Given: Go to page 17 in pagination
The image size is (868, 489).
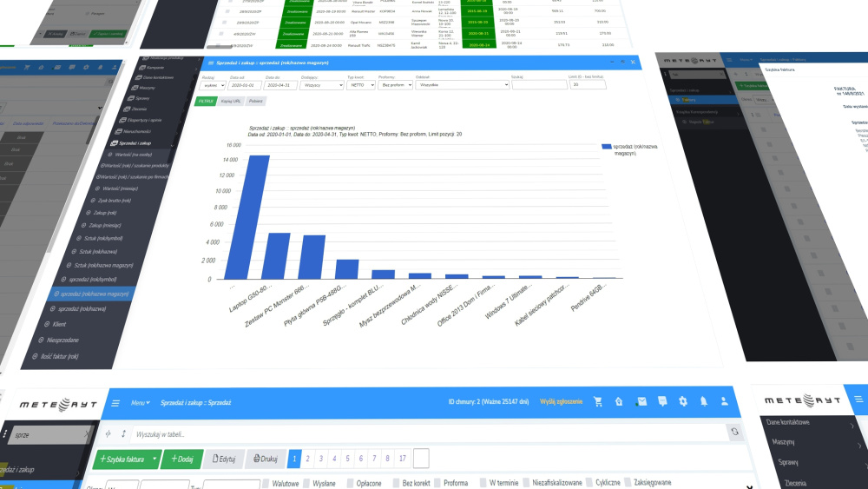Looking at the screenshot, I should (403, 459).
